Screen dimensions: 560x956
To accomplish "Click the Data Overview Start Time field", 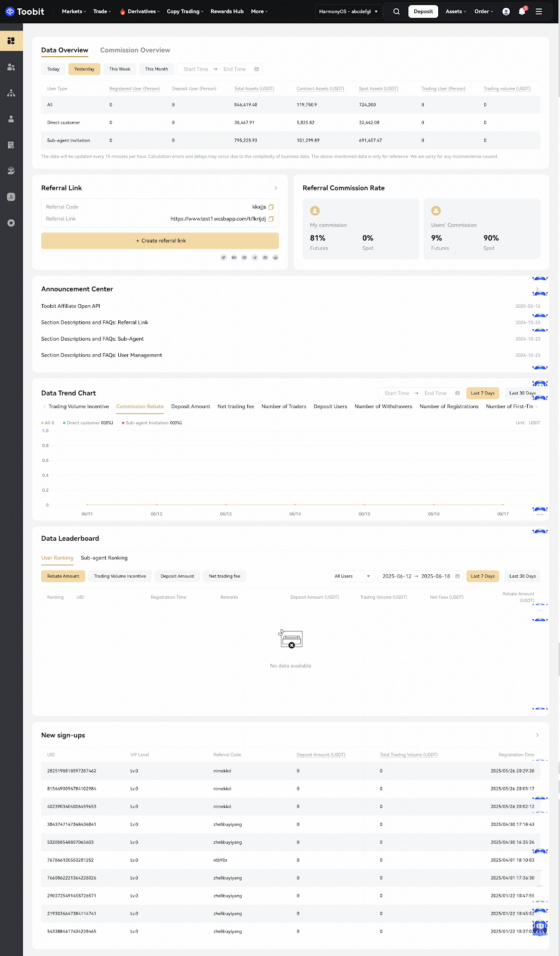I will [196, 69].
